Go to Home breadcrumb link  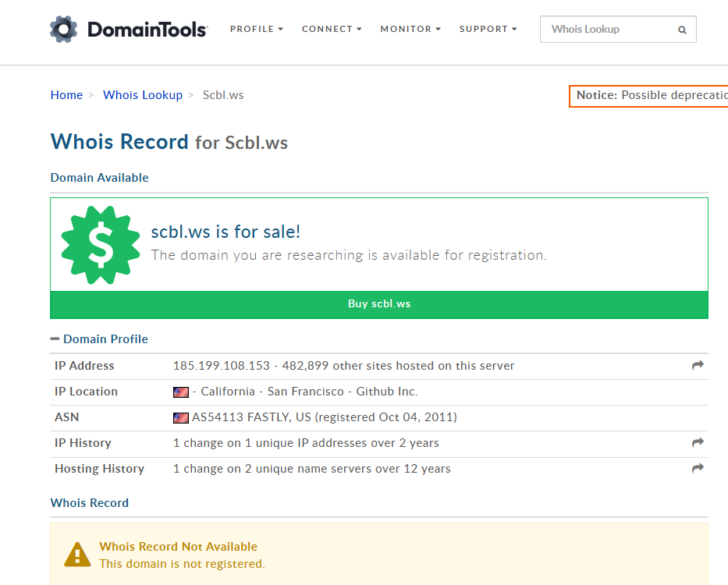pyautogui.click(x=66, y=95)
